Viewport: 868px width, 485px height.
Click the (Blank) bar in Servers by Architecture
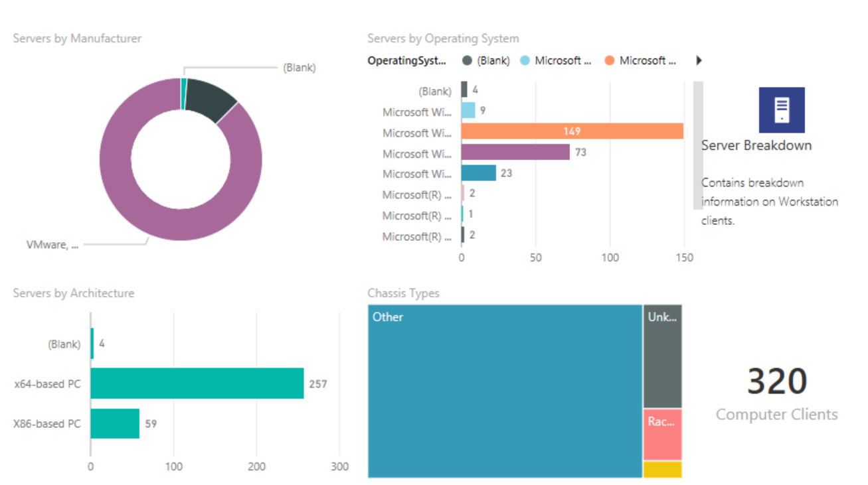pyautogui.click(x=91, y=344)
